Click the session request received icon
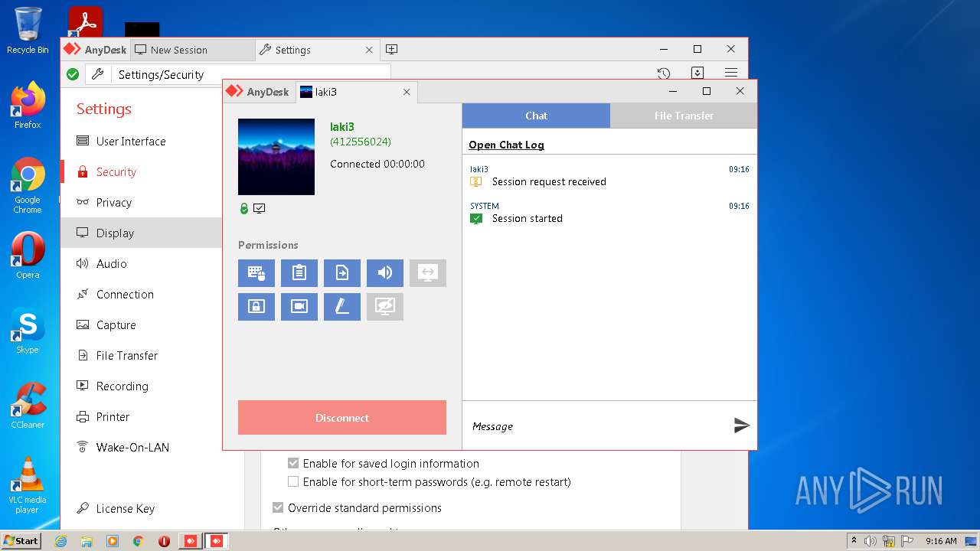The height and width of the screenshot is (551, 980). [x=476, y=181]
